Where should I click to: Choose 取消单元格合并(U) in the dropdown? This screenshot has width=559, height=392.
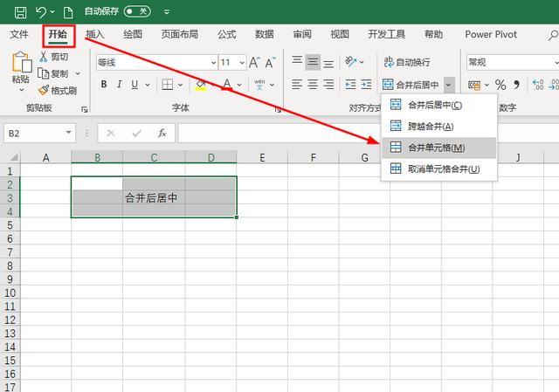pyautogui.click(x=443, y=168)
